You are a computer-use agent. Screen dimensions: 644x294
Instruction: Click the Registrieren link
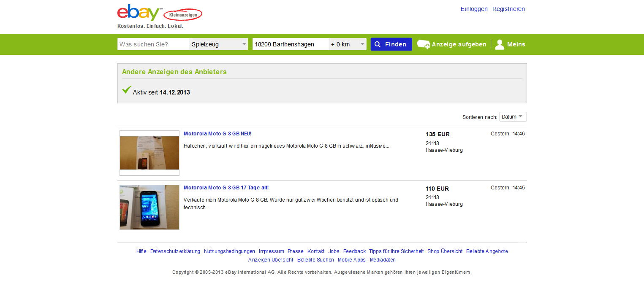508,9
